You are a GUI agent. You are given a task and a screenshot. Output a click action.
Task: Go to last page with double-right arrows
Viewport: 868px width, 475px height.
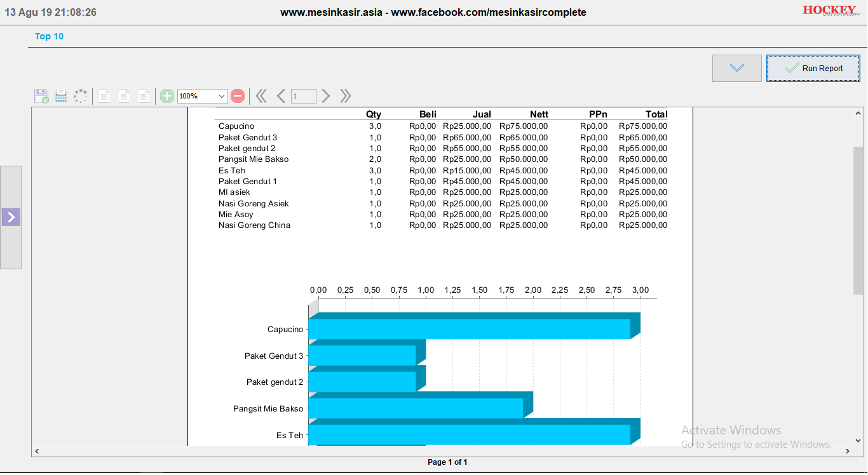click(346, 96)
